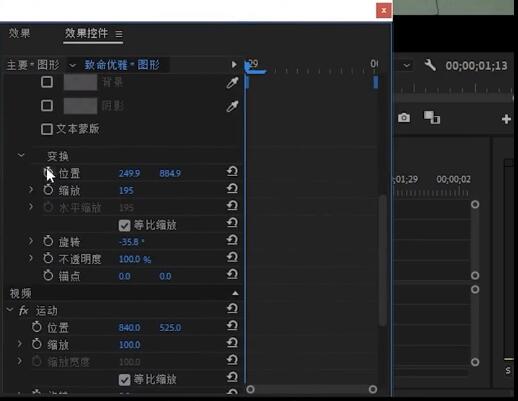Viewport: 518px width, 401px height.
Task: Click the comparison view icon beside camera
Action: 432,118
